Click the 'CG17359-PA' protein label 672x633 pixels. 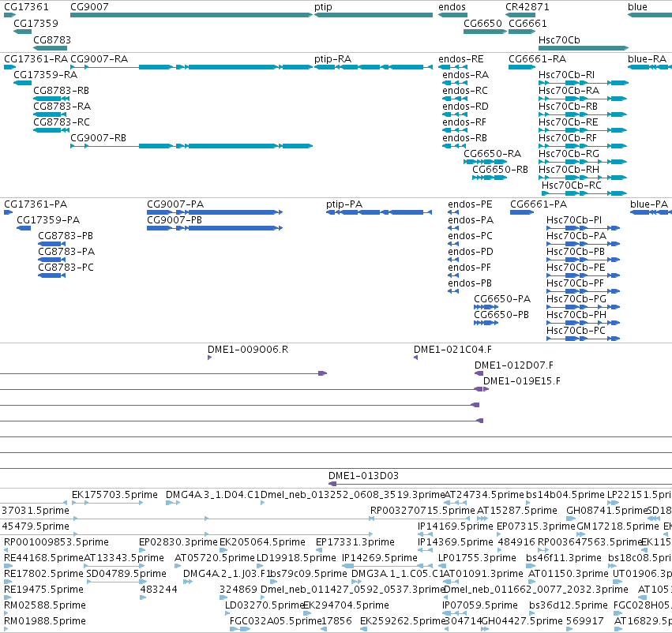(x=48, y=219)
